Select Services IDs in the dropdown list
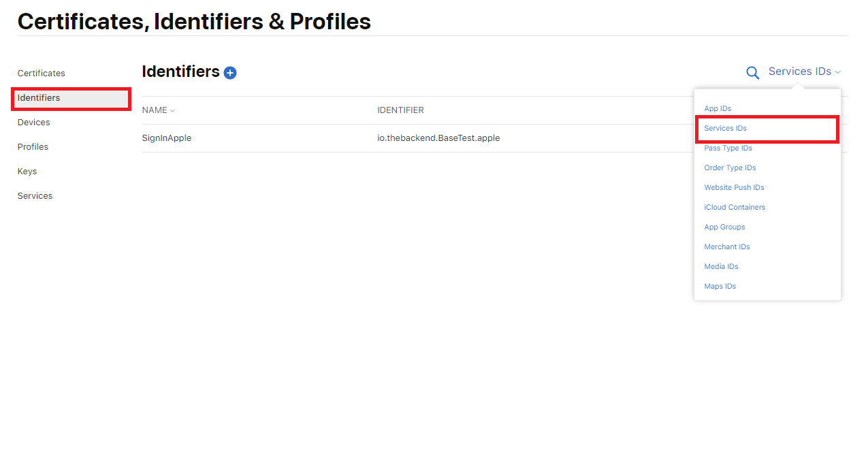 click(726, 129)
